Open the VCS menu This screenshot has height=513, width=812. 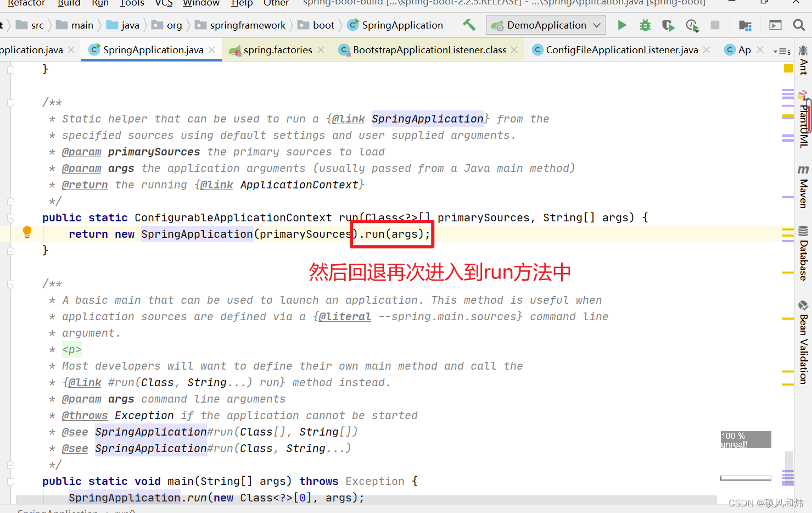[x=164, y=3]
